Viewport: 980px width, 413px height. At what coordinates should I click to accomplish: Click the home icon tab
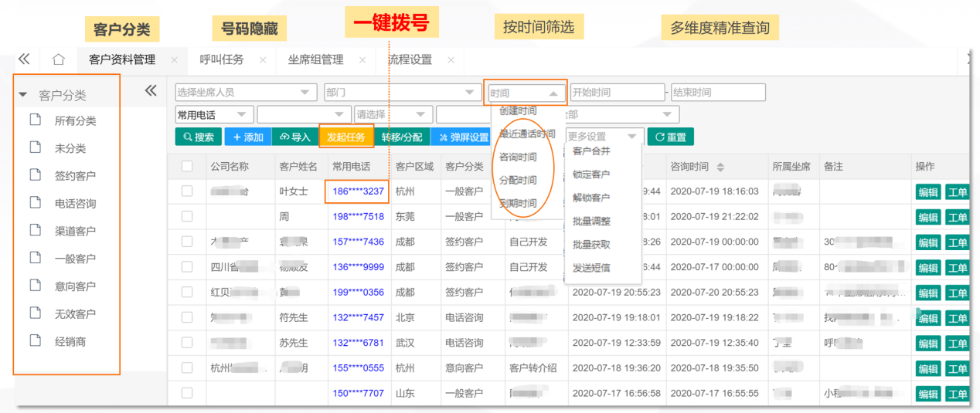click(x=58, y=59)
